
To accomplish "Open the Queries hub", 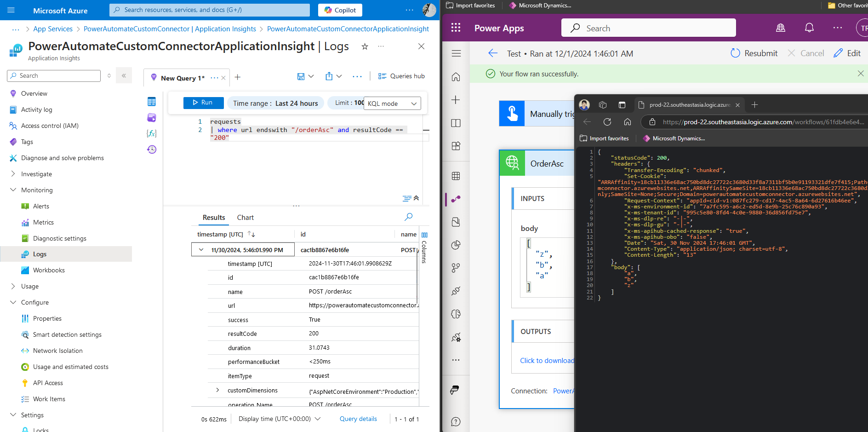I will point(401,76).
